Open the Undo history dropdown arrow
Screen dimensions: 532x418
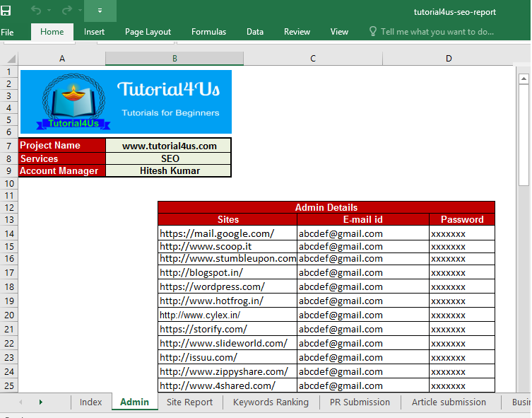(49, 11)
